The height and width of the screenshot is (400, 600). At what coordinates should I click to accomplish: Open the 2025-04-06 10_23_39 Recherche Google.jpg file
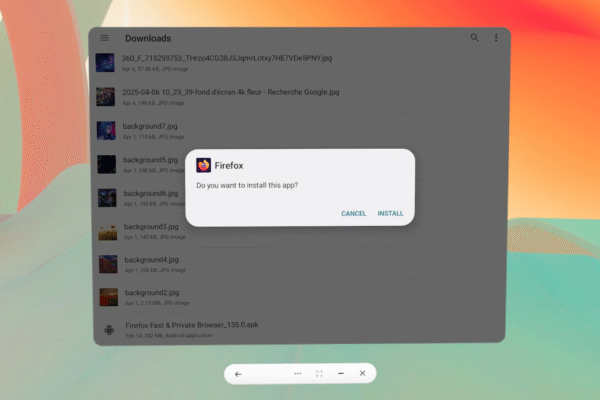coord(231,92)
